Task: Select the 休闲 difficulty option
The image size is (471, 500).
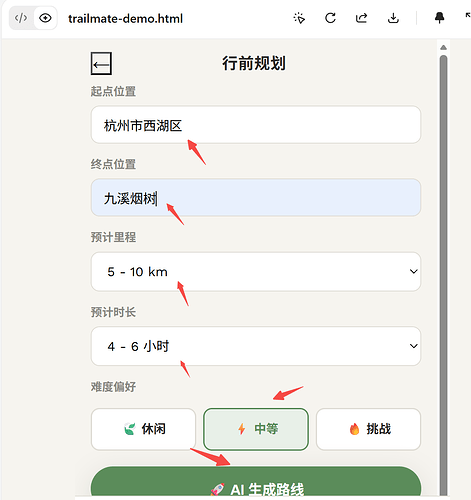Action: click(143, 429)
